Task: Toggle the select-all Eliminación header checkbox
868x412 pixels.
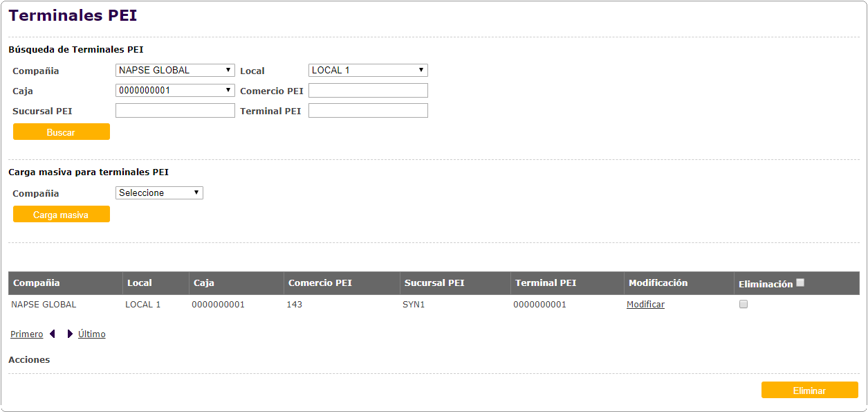Action: click(x=800, y=283)
